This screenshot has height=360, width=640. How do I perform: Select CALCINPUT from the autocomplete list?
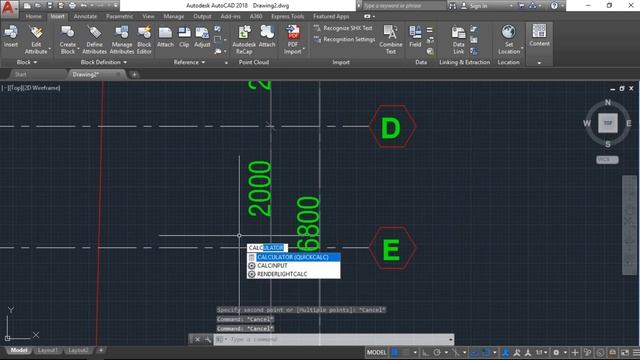click(x=293, y=266)
